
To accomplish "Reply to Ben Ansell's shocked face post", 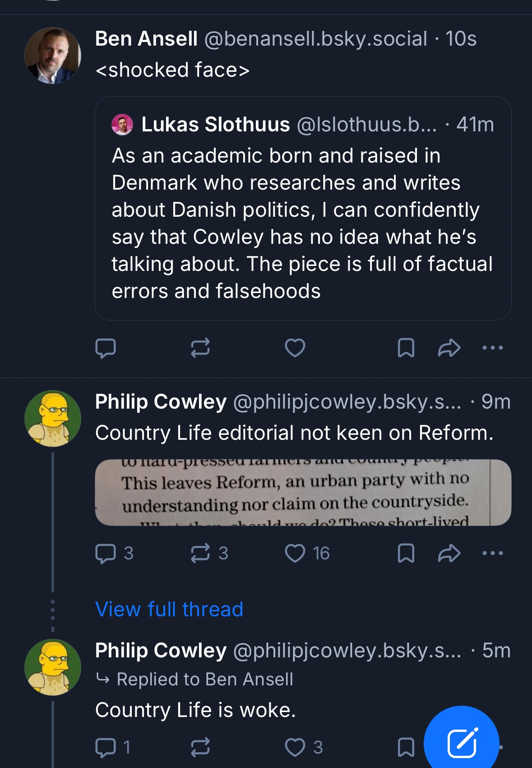I will tap(106, 348).
